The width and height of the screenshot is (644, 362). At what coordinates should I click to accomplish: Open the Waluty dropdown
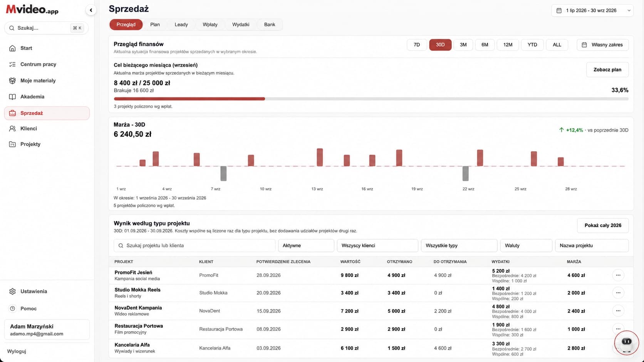(526, 245)
